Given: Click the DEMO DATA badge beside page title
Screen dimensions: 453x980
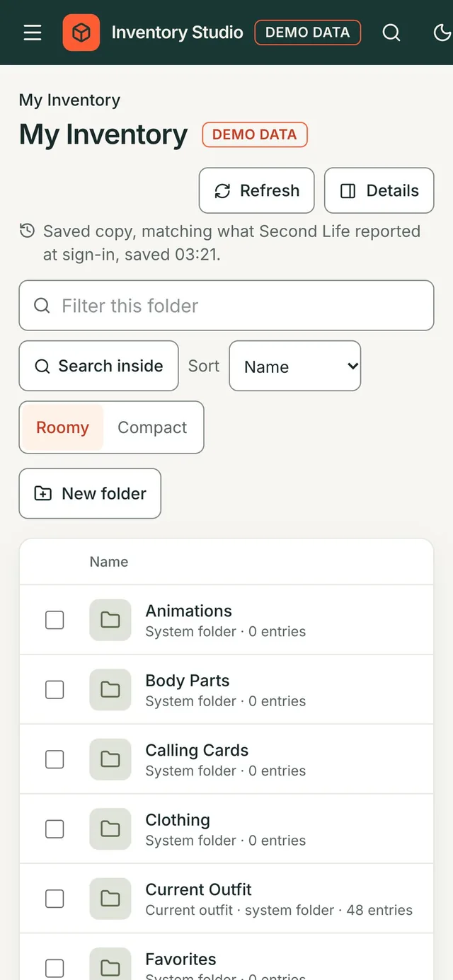Looking at the screenshot, I should coord(255,134).
